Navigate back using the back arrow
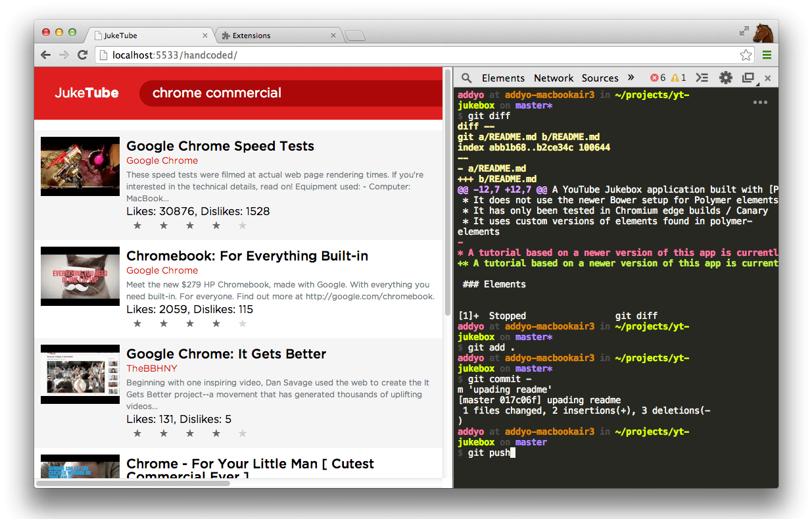This screenshot has width=812, height=519. point(45,55)
